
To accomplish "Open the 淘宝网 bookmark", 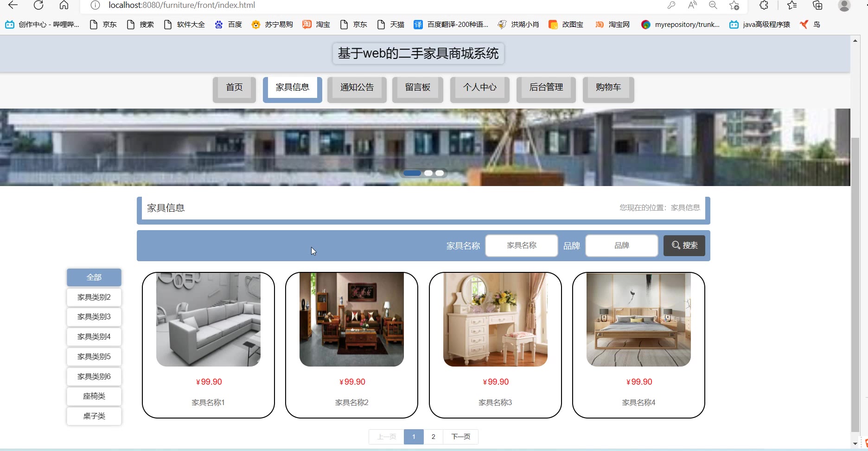I will pyautogui.click(x=613, y=25).
